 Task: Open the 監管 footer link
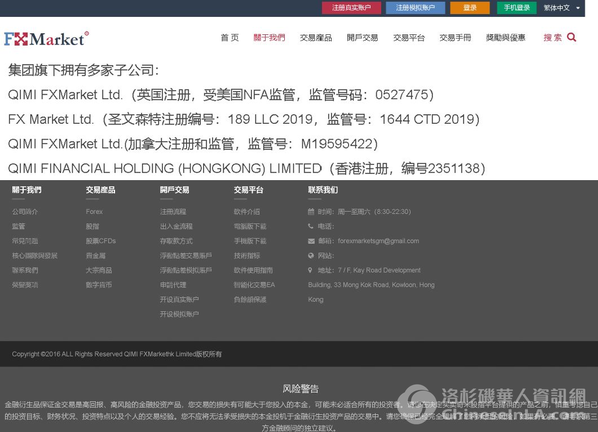(x=18, y=226)
